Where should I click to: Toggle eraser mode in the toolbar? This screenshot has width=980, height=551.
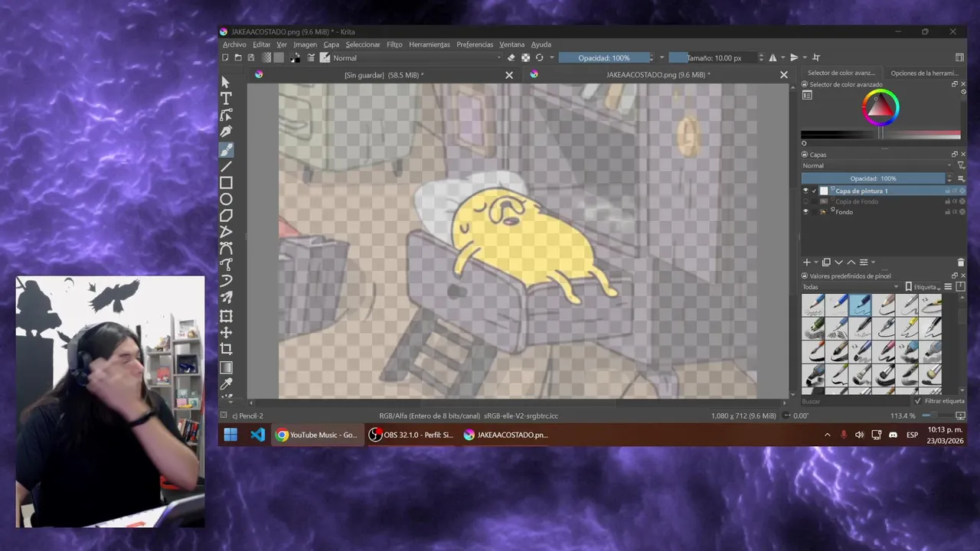click(x=511, y=57)
